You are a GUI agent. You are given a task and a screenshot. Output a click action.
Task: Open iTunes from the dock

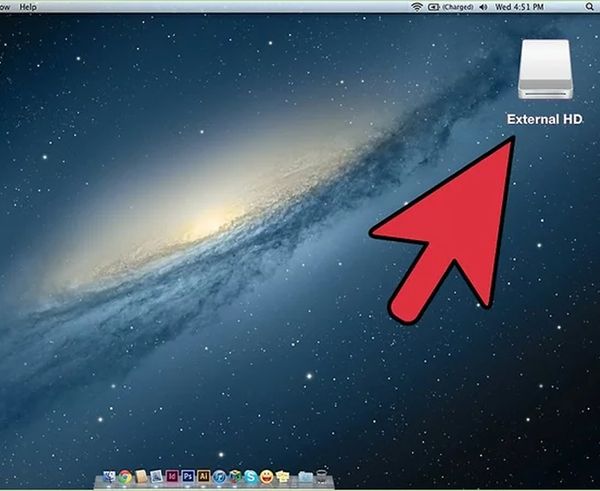click(219, 476)
